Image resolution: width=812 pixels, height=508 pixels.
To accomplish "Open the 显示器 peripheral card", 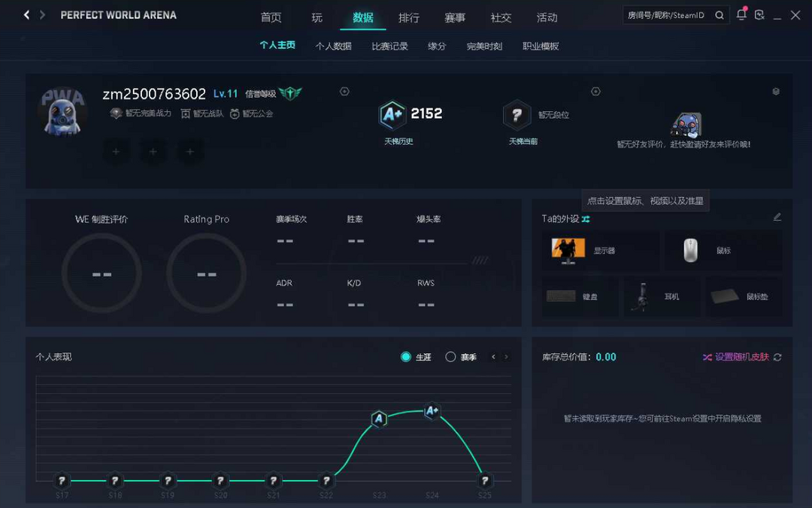I will coord(601,251).
